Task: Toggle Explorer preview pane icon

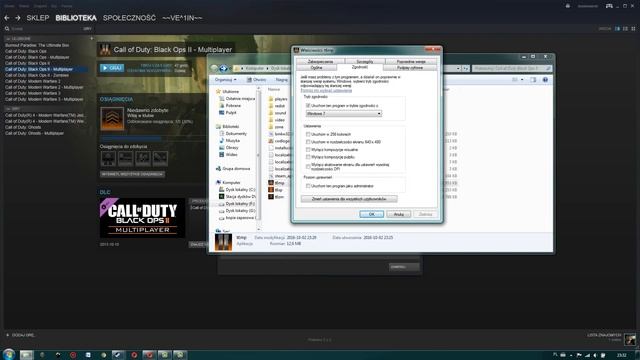Action: 533,80
